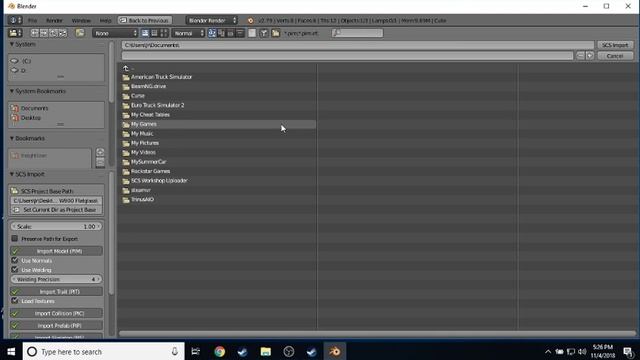This screenshot has height=360, width=640.
Task: Sort files by extension
Action: click(221, 33)
